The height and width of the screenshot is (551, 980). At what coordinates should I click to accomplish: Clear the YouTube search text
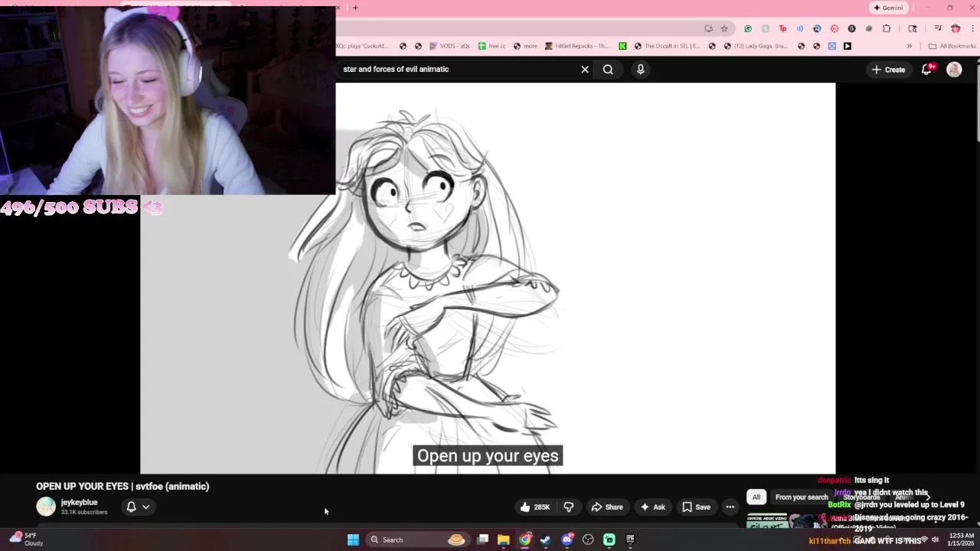(x=585, y=70)
